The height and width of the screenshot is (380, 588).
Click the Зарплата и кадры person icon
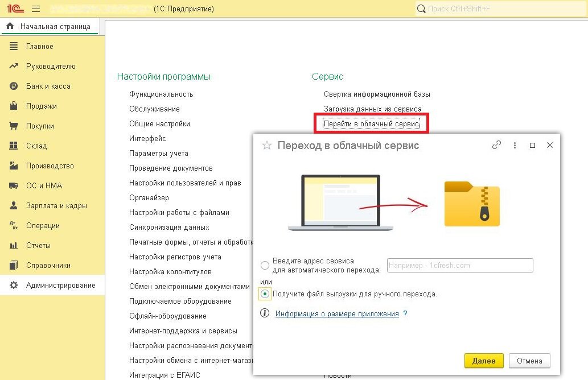pos(14,205)
